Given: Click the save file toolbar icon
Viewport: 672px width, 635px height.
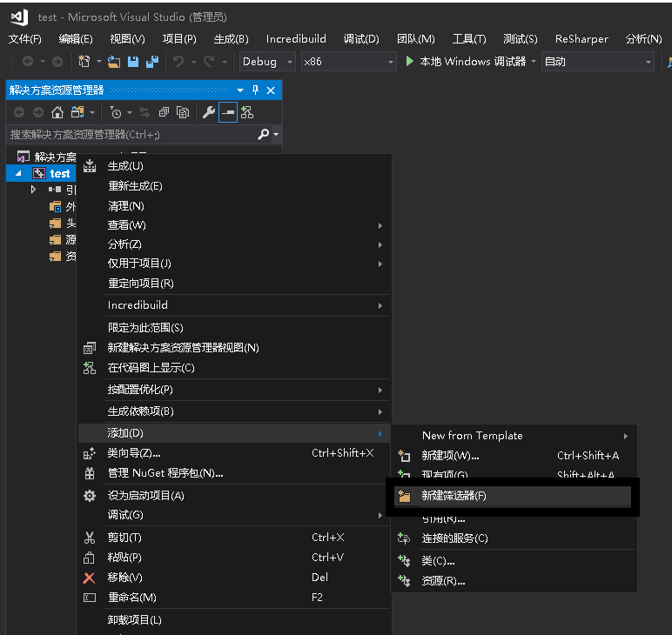Looking at the screenshot, I should 133,62.
